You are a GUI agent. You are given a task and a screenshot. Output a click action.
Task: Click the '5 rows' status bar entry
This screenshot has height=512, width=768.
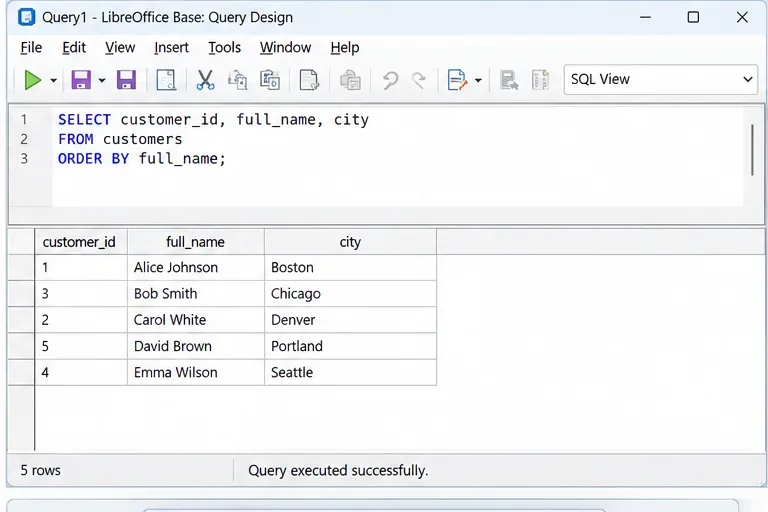(x=41, y=470)
